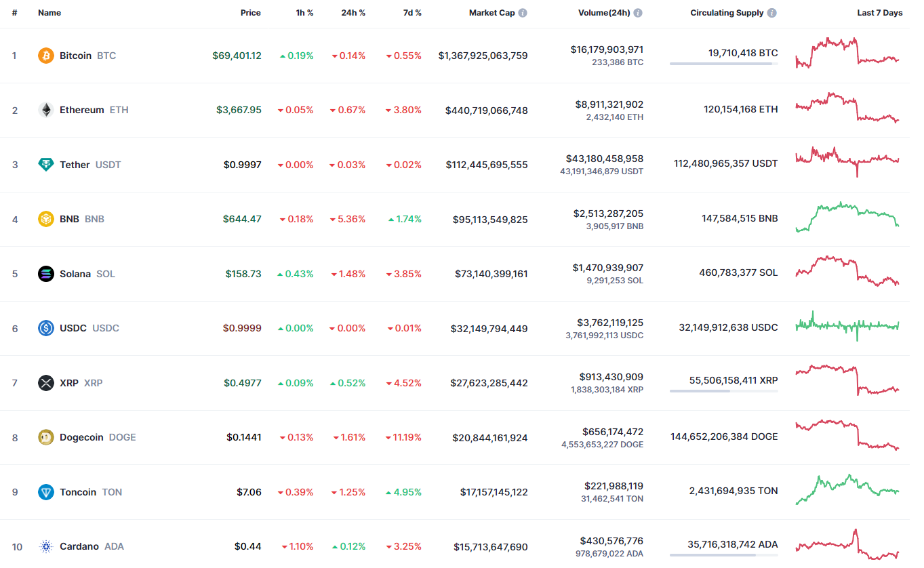Click the XRP logo icon
The width and height of the screenshot is (924, 568).
tap(46, 383)
